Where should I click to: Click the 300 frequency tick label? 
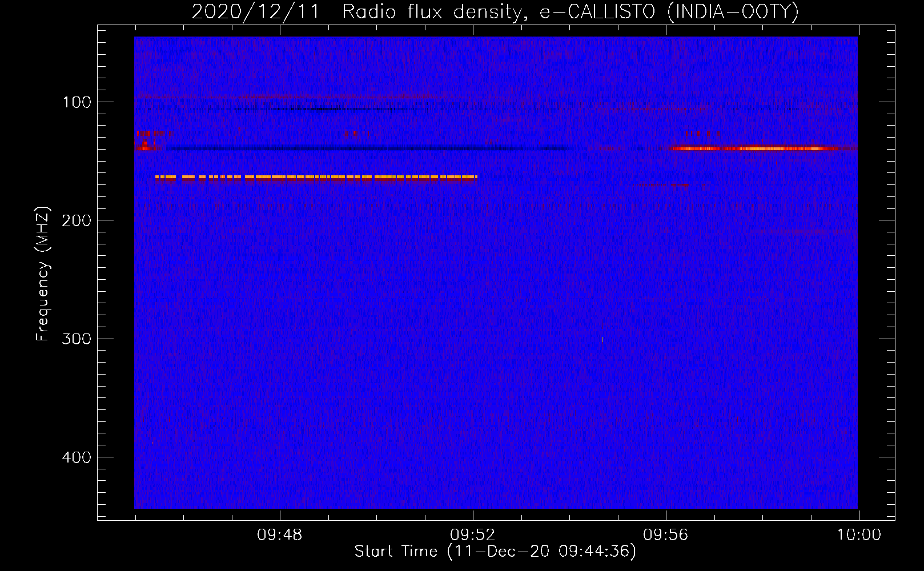click(77, 339)
